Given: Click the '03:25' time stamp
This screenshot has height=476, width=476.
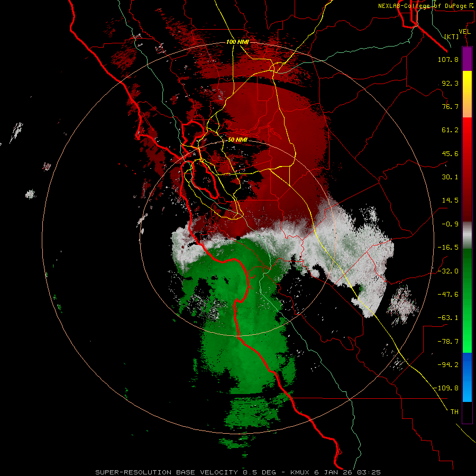Looking at the screenshot, I should [x=369, y=472].
